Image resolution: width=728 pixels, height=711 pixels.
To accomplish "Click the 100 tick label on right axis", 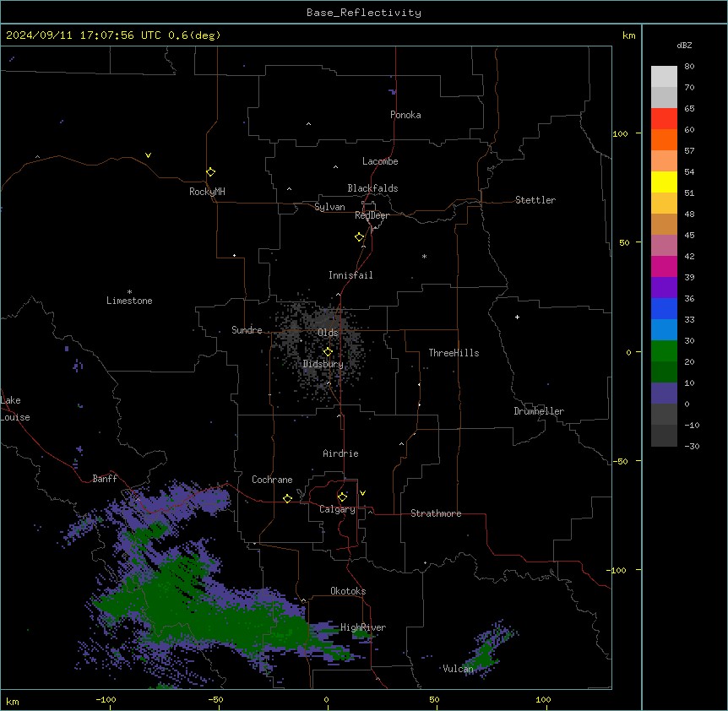I will 620,133.
